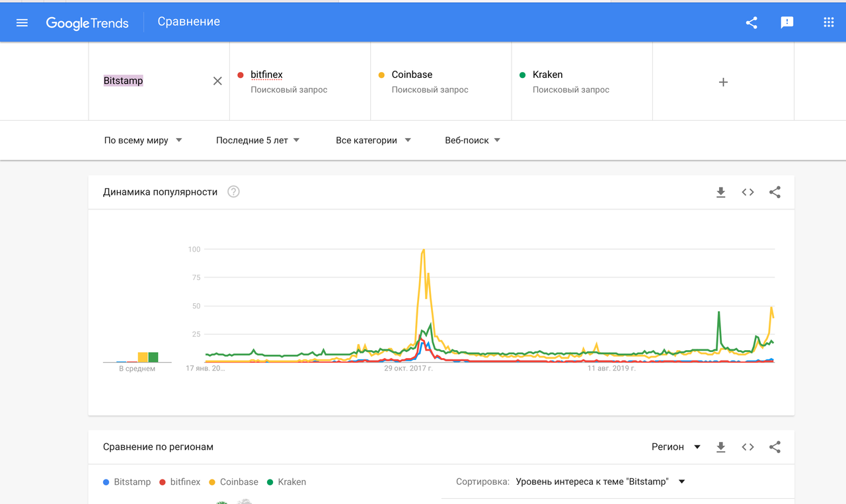Click the green Kraken average bar
Viewport: 846px width, 504px height.
(x=153, y=357)
